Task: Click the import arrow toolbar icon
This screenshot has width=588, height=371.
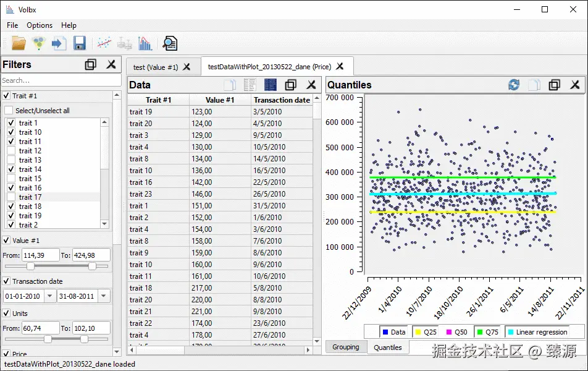Action: pyautogui.click(x=59, y=43)
